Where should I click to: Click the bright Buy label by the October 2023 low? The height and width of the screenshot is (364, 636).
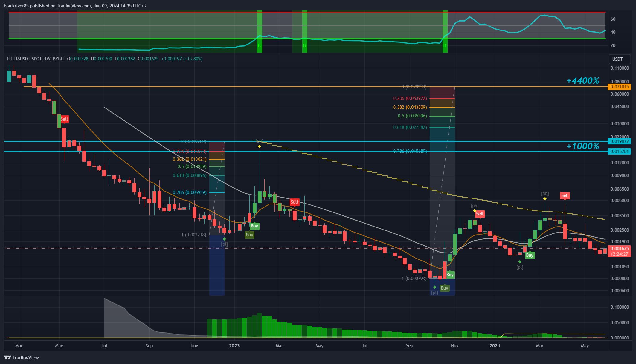point(450,275)
